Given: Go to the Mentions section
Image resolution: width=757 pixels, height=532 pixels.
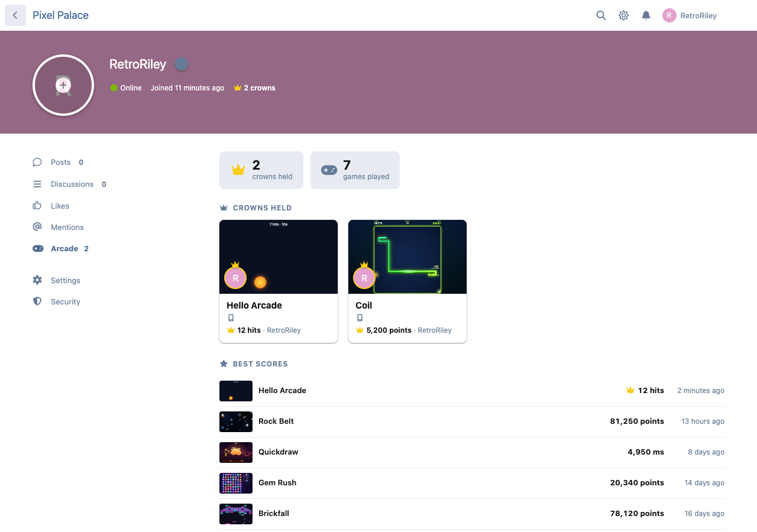Looking at the screenshot, I should [x=58, y=227].
